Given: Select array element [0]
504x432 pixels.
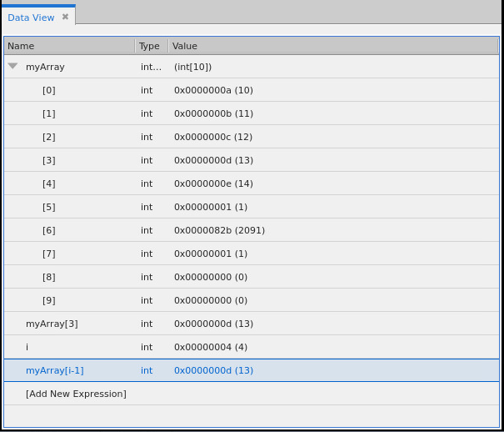Looking at the screenshot, I should (49, 90).
